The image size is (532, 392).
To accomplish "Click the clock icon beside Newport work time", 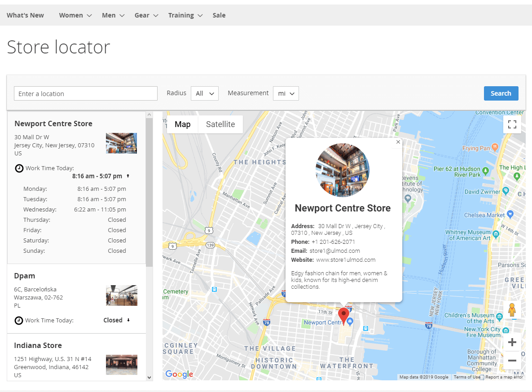I will point(18,168).
